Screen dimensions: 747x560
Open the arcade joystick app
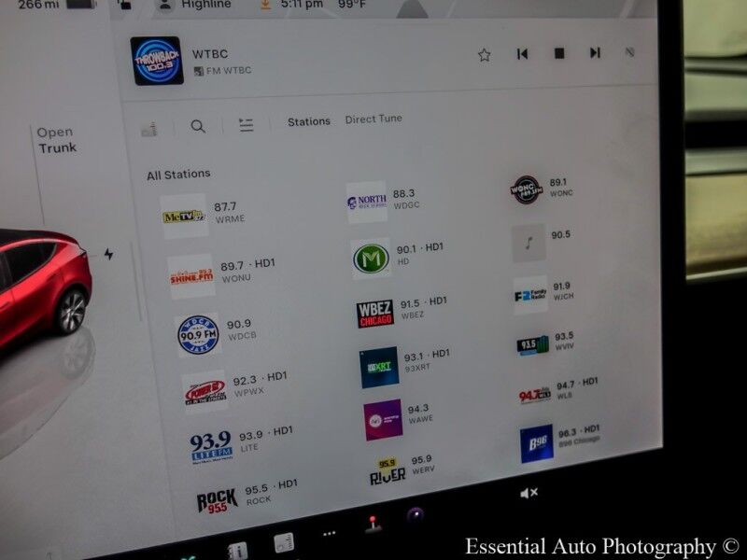(373, 524)
